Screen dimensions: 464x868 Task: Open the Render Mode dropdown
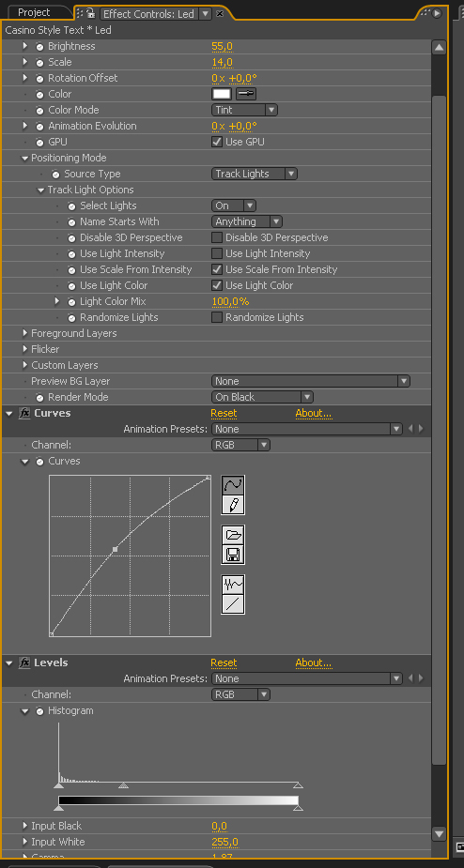tap(262, 397)
